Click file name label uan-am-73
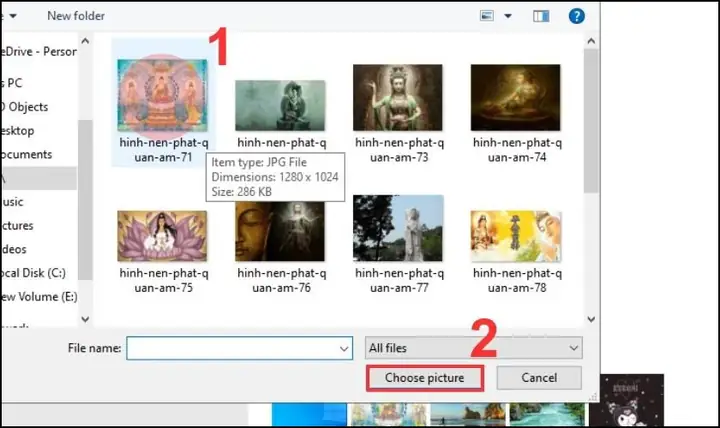Image resolution: width=720 pixels, height=428 pixels. coord(399,158)
